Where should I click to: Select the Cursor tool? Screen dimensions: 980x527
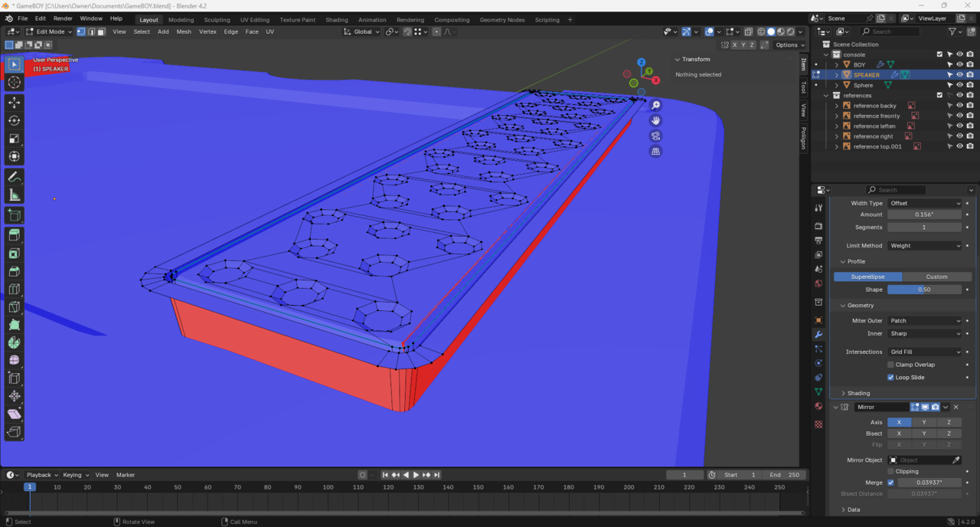point(14,83)
